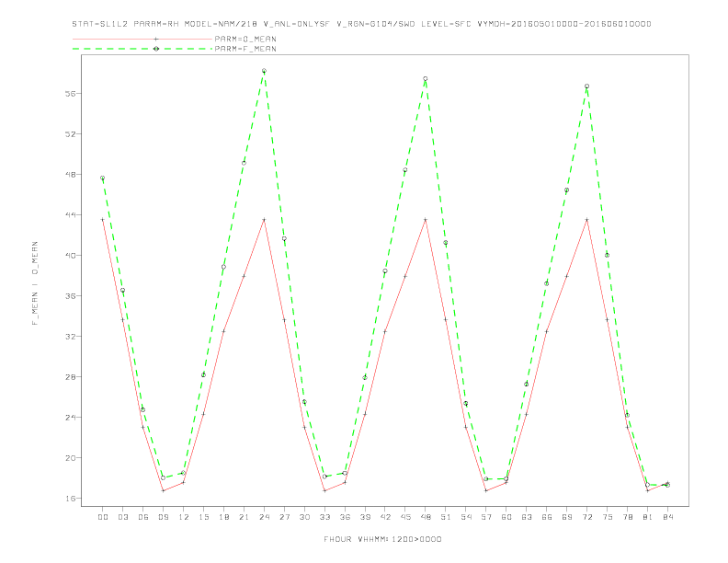The height and width of the screenshot is (563, 728).
Task: Click the O_MEAN plus marker at hour 48 peak
Action: (x=426, y=219)
